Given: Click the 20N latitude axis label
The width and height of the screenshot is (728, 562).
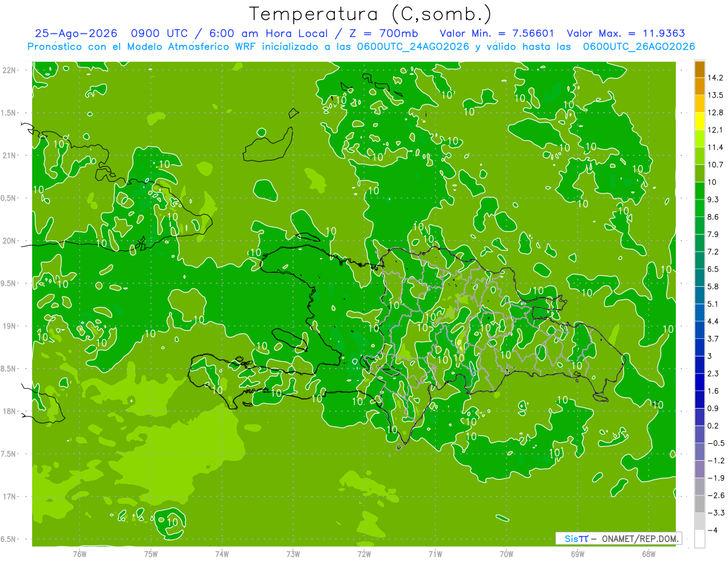Looking at the screenshot, I should point(9,241).
